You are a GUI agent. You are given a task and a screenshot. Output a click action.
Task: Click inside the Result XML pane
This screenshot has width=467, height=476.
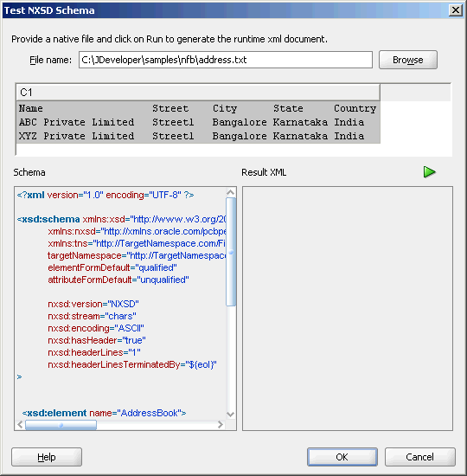348,308
